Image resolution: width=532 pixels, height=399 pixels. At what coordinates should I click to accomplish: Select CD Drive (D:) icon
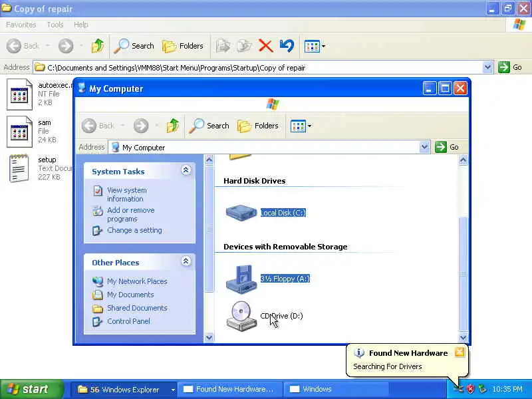pyautogui.click(x=241, y=316)
